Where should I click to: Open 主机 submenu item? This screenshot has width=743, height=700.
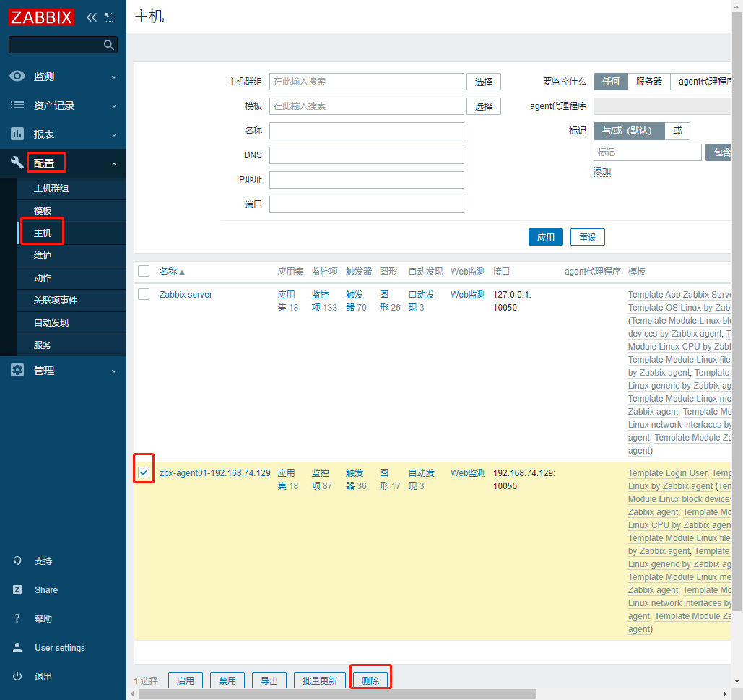click(71, 233)
